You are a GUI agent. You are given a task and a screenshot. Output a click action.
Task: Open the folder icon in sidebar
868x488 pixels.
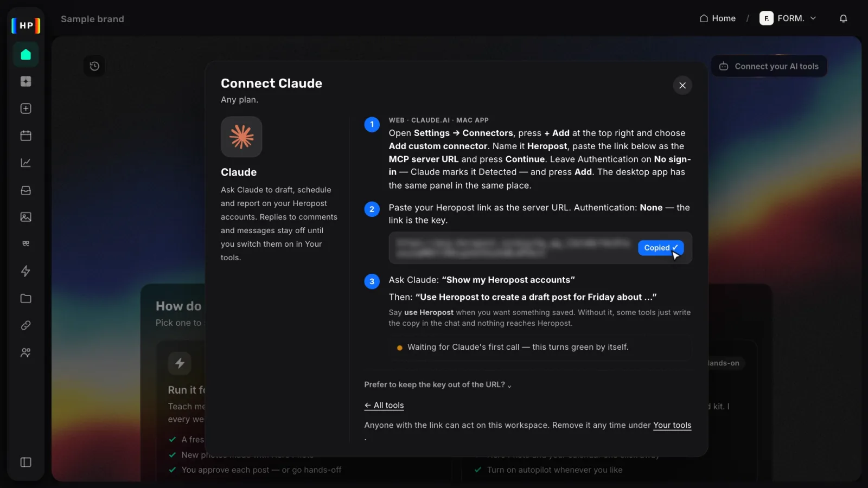[x=25, y=298]
